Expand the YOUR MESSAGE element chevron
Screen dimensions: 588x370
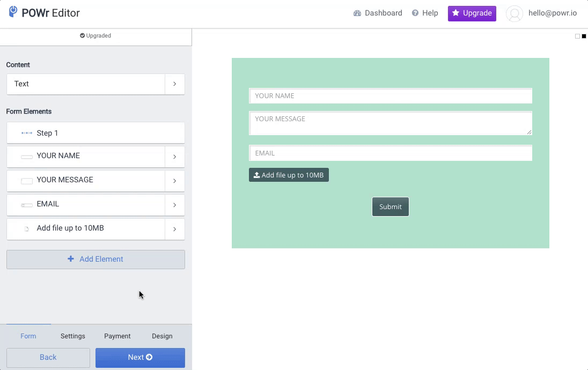click(x=175, y=181)
